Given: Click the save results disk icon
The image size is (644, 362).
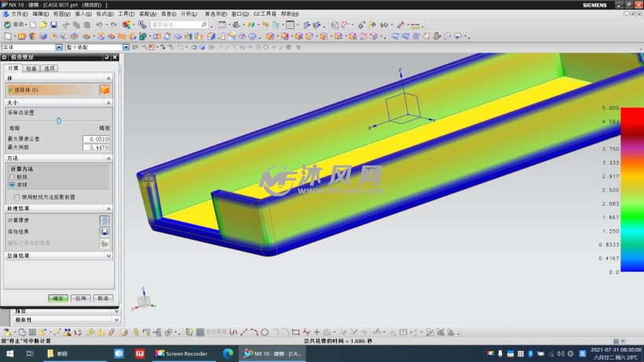Looking at the screenshot, I should [104, 232].
